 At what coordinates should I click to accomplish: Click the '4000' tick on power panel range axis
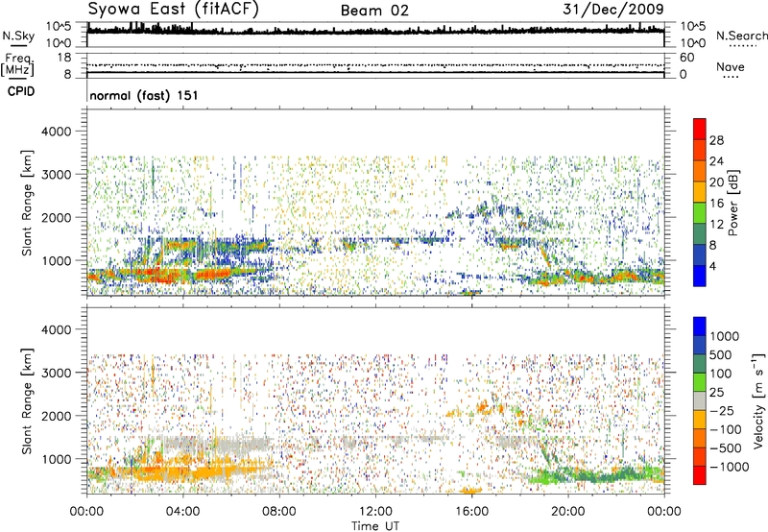[x=57, y=132]
